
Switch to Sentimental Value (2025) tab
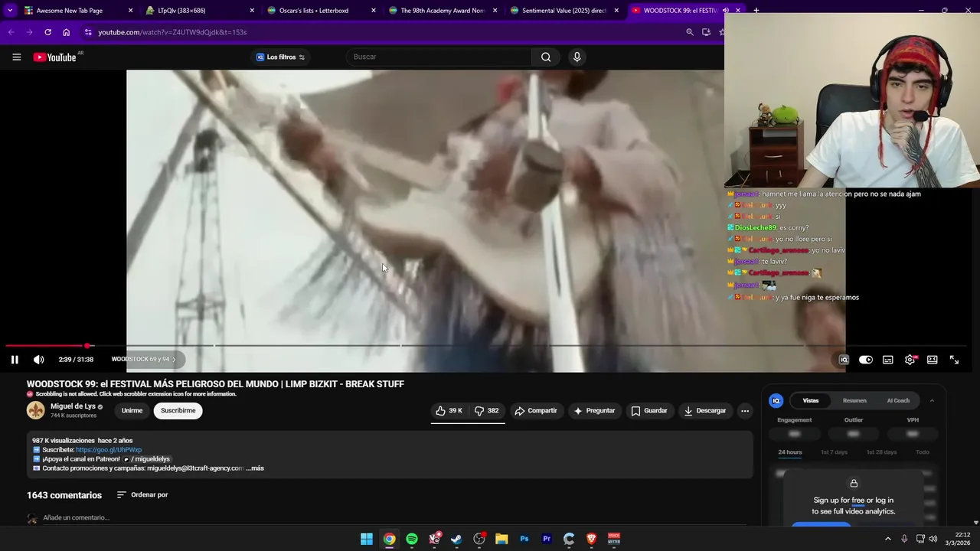coord(564,11)
